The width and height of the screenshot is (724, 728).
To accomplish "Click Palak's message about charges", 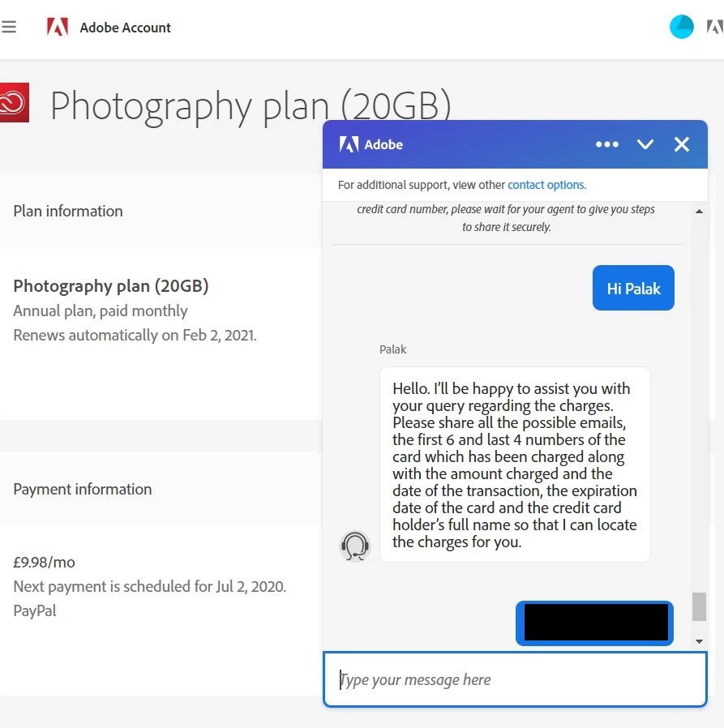I will 515,465.
